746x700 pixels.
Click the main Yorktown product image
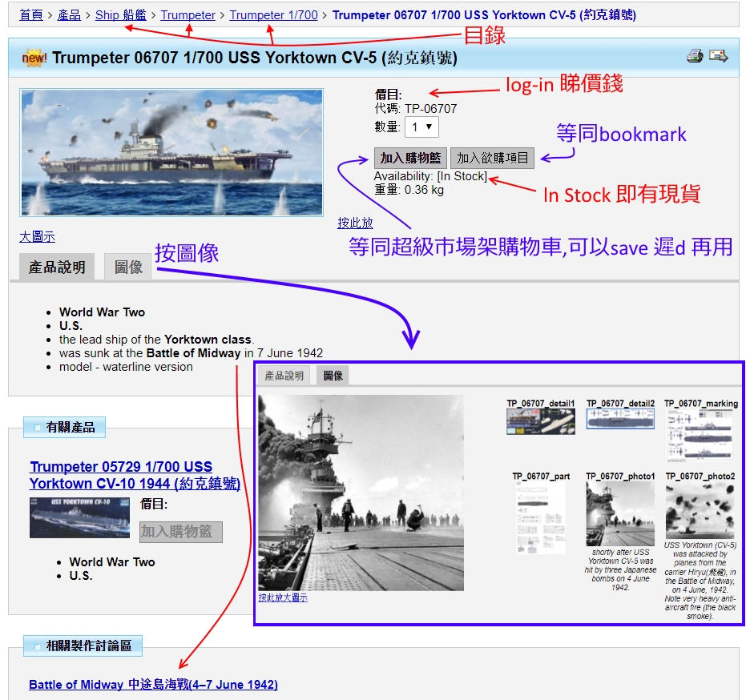point(171,152)
